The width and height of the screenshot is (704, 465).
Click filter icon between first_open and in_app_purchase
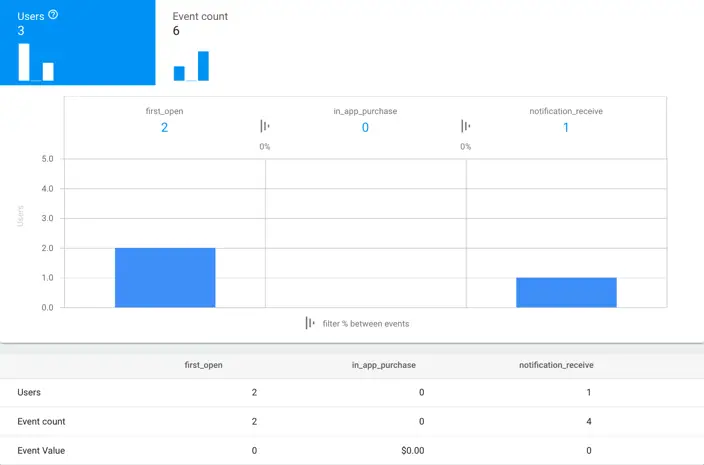(x=265, y=126)
